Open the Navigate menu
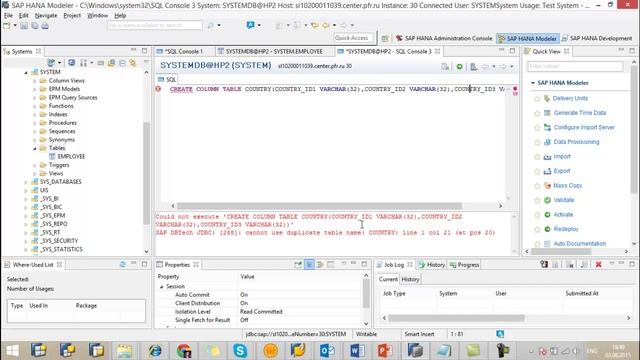 pos(46,16)
